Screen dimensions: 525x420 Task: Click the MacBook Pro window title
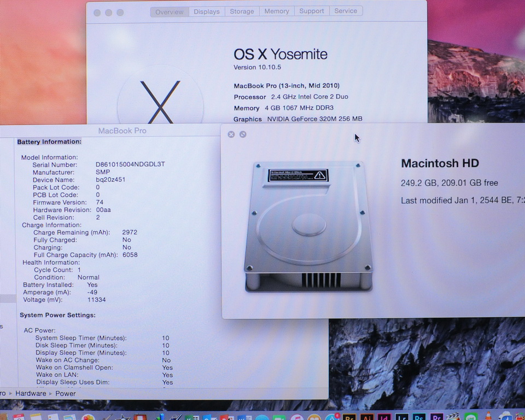tap(122, 131)
